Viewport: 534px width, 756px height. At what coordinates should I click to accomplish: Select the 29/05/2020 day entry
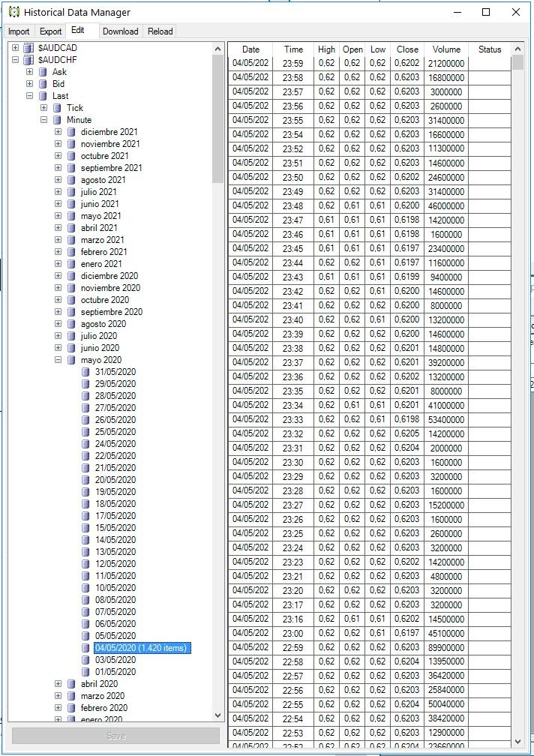pyautogui.click(x=115, y=384)
